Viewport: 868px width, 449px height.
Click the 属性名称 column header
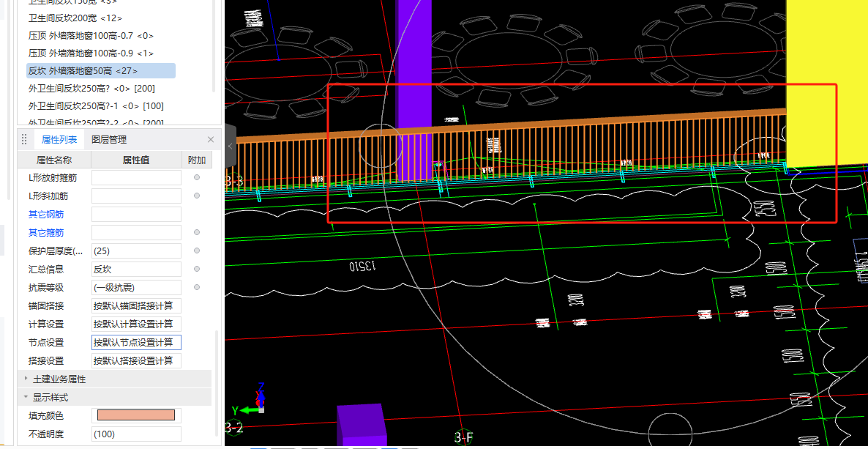54,160
